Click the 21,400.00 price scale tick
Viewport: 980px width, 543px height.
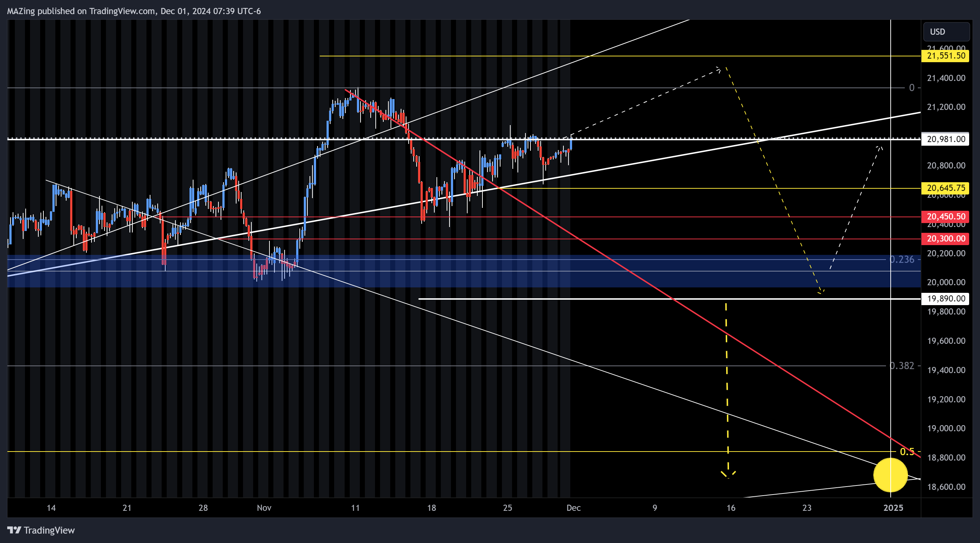coord(946,78)
